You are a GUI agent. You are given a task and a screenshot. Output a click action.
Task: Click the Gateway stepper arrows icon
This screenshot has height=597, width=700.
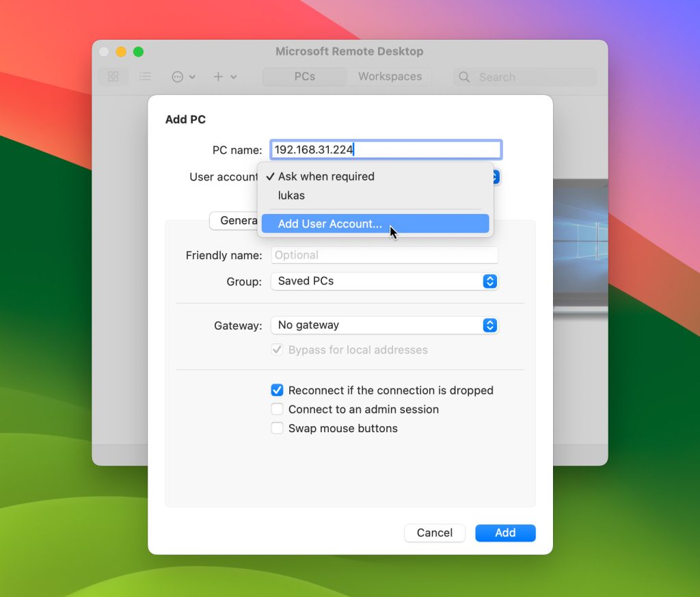pyautogui.click(x=489, y=326)
